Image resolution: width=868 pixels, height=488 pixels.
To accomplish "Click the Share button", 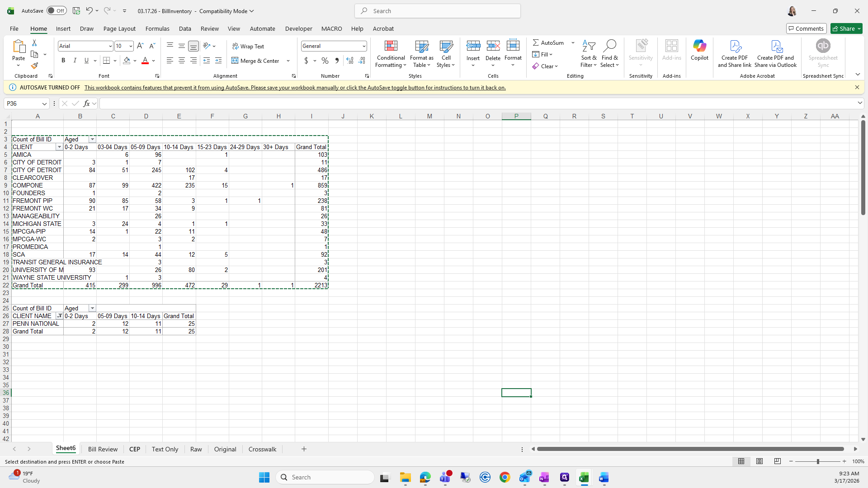I will point(843,28).
